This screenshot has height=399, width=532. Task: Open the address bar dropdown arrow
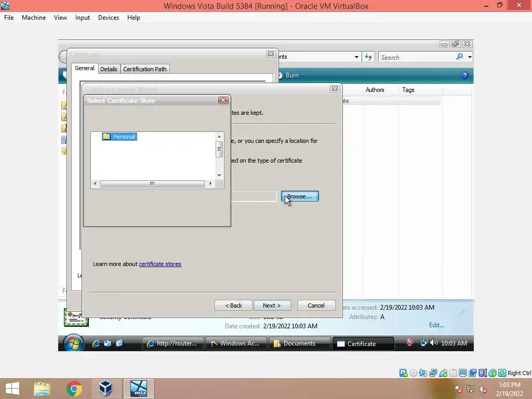(x=356, y=57)
